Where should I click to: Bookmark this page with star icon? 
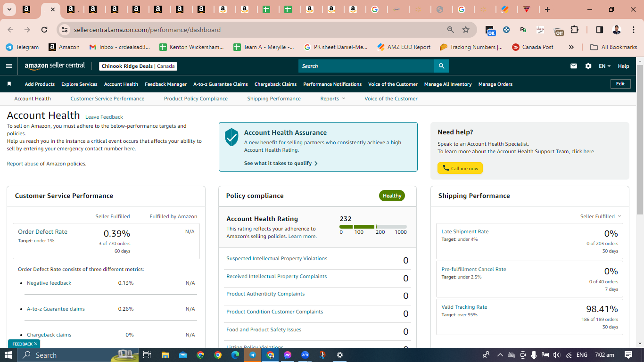466,30
